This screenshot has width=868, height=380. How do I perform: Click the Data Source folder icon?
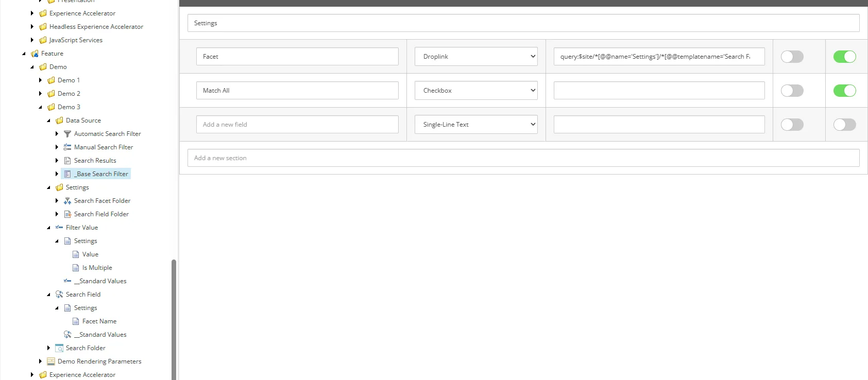[x=59, y=120]
